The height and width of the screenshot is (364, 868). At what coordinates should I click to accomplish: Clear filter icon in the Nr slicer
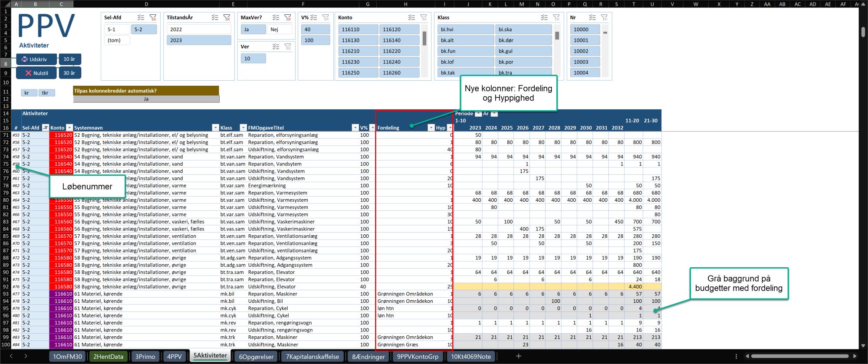tap(604, 17)
